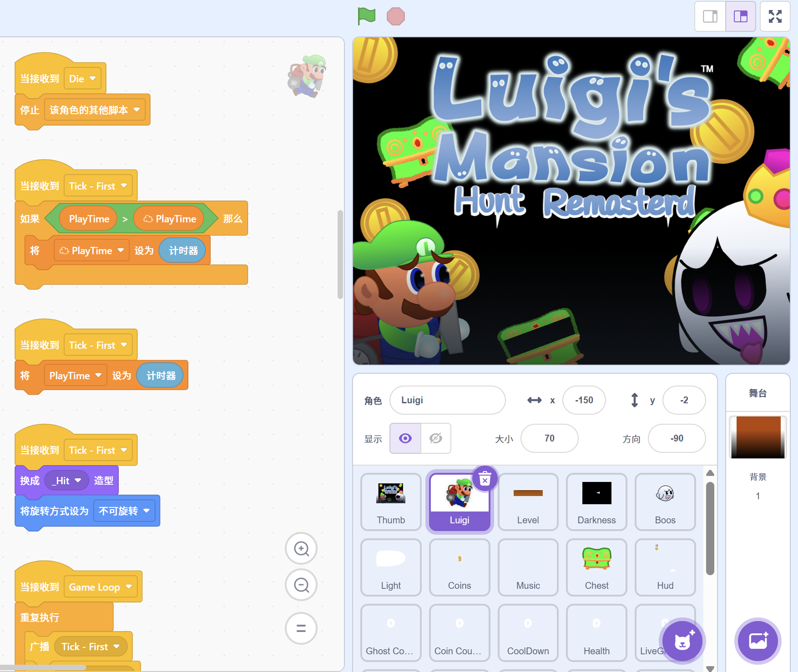798x672 pixels.
Task: Switch to small stage layout
Action: point(710,16)
